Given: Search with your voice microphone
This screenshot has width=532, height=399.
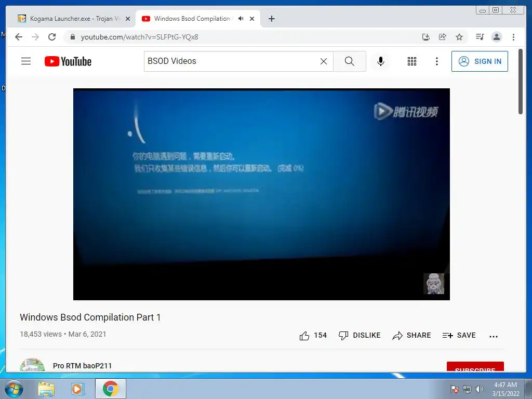Looking at the screenshot, I should pyautogui.click(x=381, y=61).
